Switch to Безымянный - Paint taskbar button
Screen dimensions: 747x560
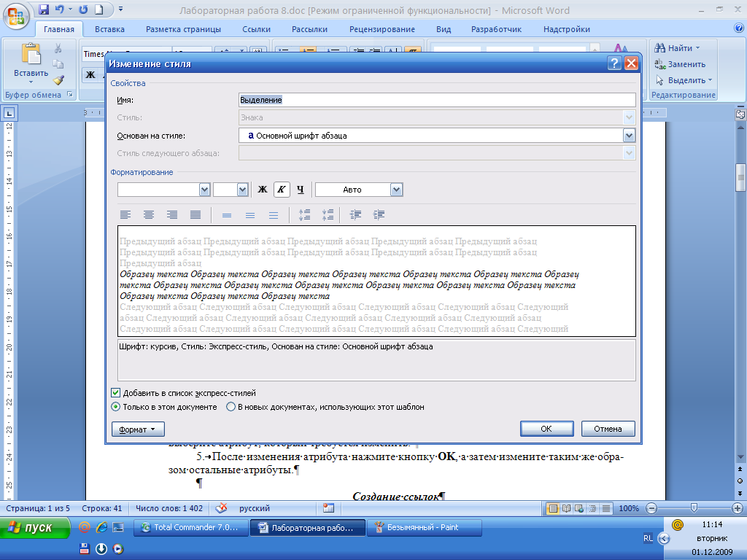[424, 528]
